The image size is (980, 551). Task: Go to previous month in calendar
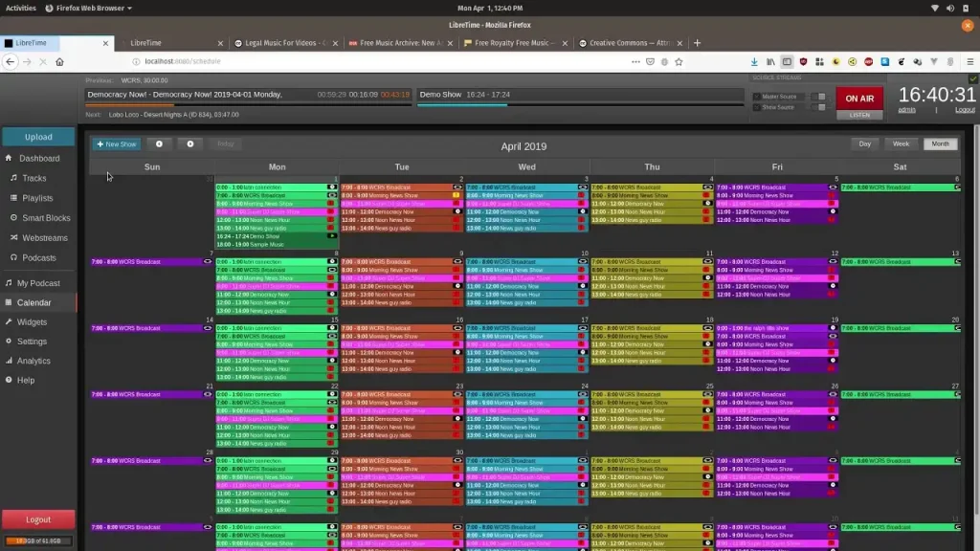pyautogui.click(x=159, y=144)
